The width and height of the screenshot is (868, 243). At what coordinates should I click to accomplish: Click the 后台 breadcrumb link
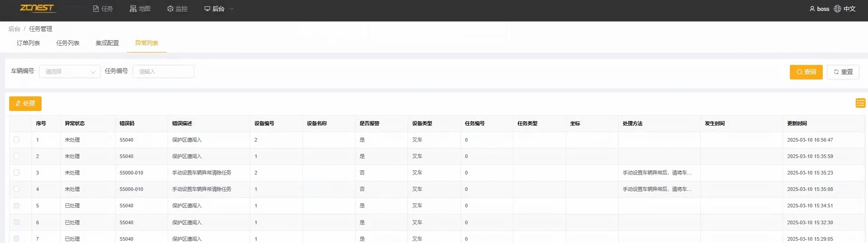click(x=14, y=29)
